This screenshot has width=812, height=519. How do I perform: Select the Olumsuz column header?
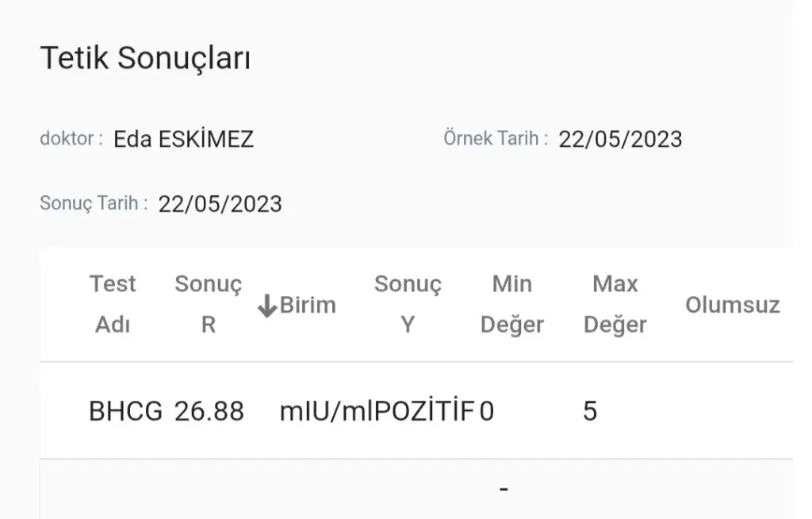732,305
